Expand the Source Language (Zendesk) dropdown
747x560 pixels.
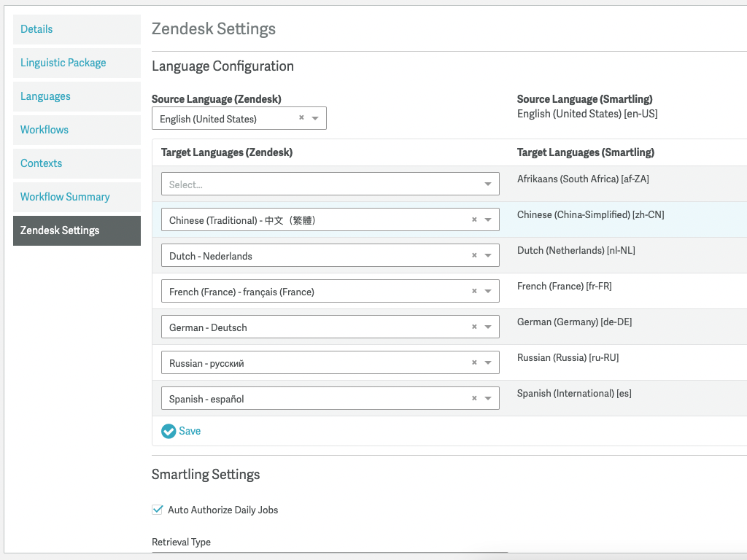pyautogui.click(x=315, y=117)
